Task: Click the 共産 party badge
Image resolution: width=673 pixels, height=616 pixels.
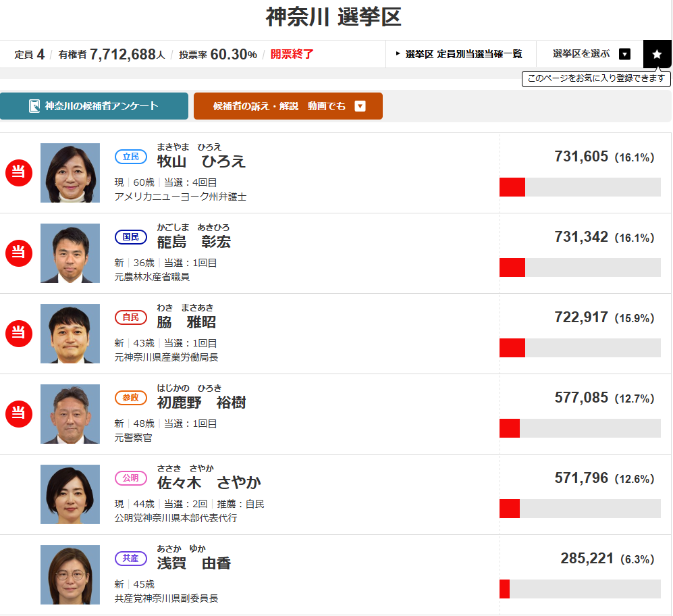Action: pyautogui.click(x=130, y=559)
